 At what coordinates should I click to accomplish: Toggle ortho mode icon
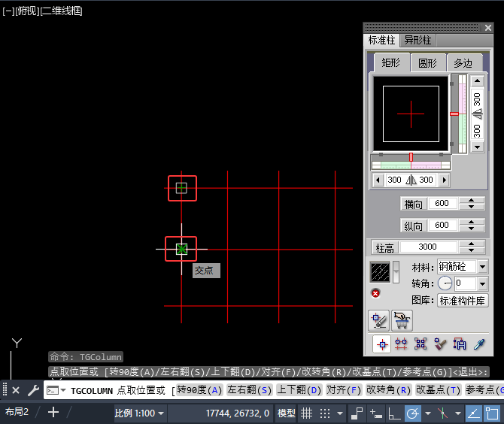(394, 413)
